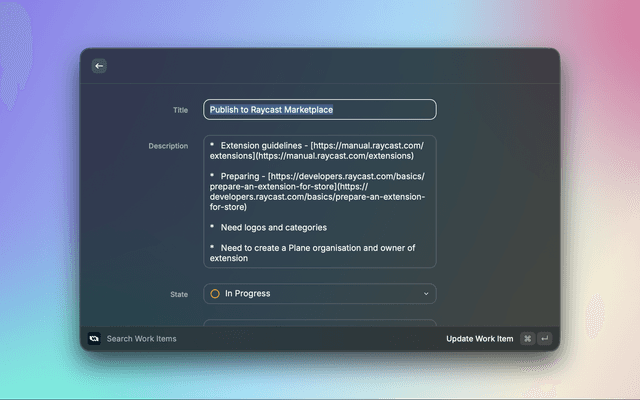Click the Description field label
The width and height of the screenshot is (640, 400).
pos(168,146)
